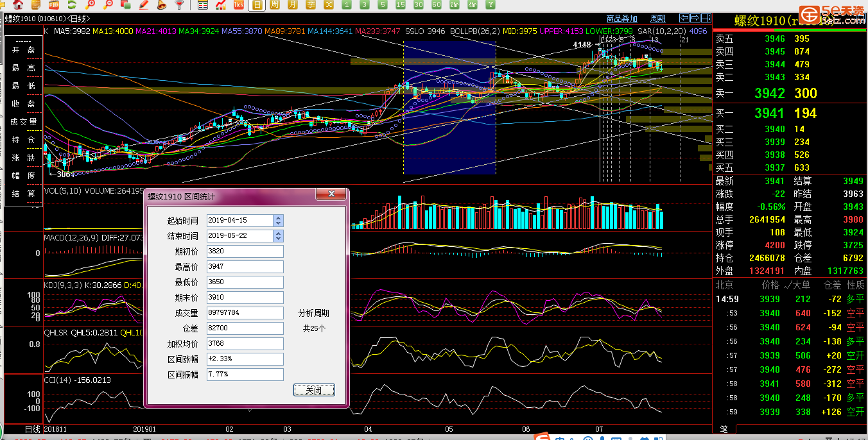Click the 买一 price 3941
The height and width of the screenshot is (440, 868).
(x=769, y=114)
